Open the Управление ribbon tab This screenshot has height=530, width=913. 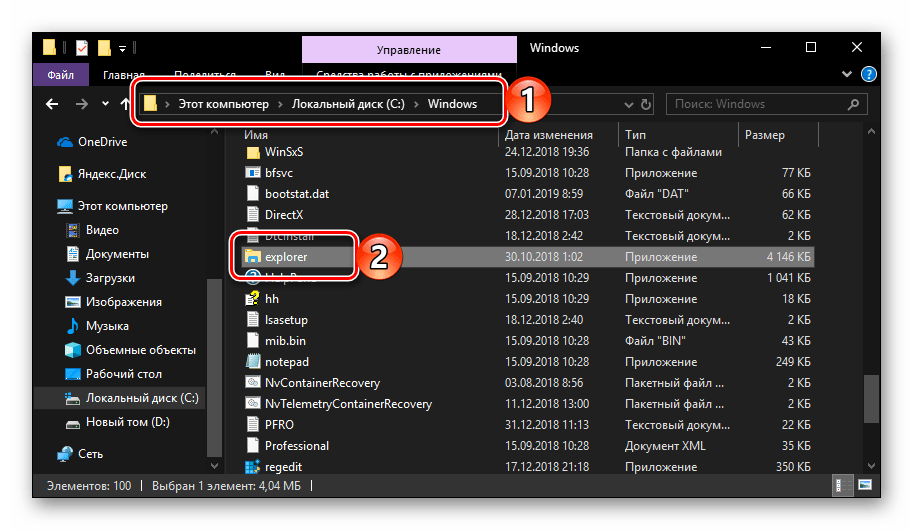408,49
